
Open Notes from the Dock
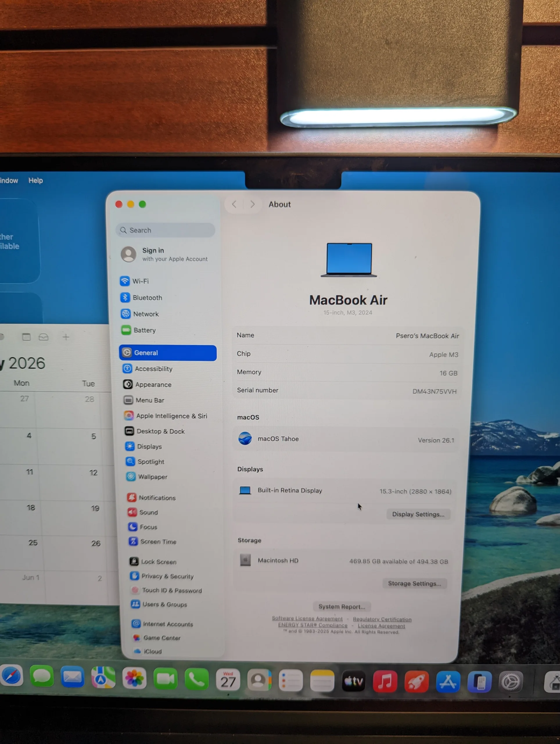322,681
